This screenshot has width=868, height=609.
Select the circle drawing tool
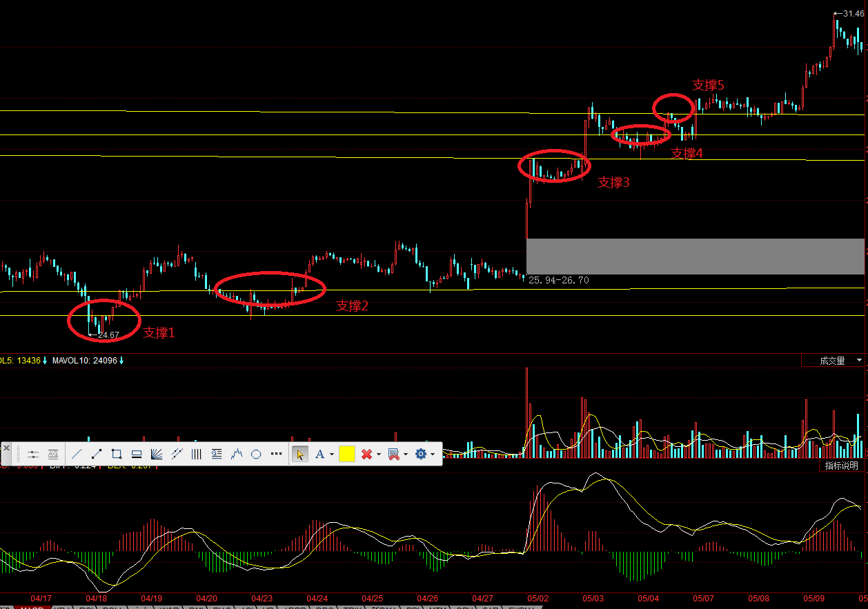[256, 454]
